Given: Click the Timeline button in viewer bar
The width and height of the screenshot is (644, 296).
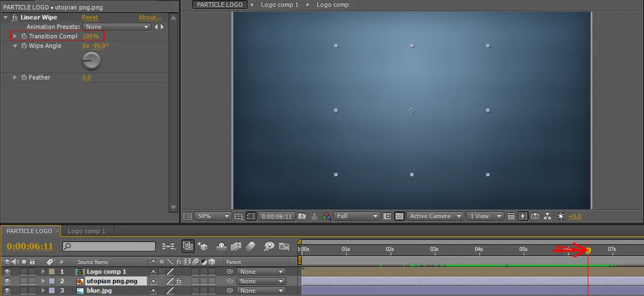Looking at the screenshot, I should click(x=535, y=216).
